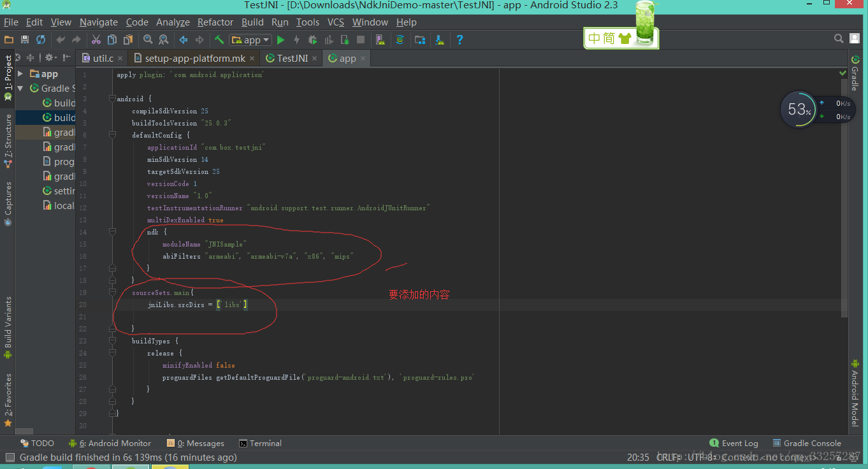The image size is (868, 469).
Task: Open Replace from the toolbar icon
Action: point(164,40)
